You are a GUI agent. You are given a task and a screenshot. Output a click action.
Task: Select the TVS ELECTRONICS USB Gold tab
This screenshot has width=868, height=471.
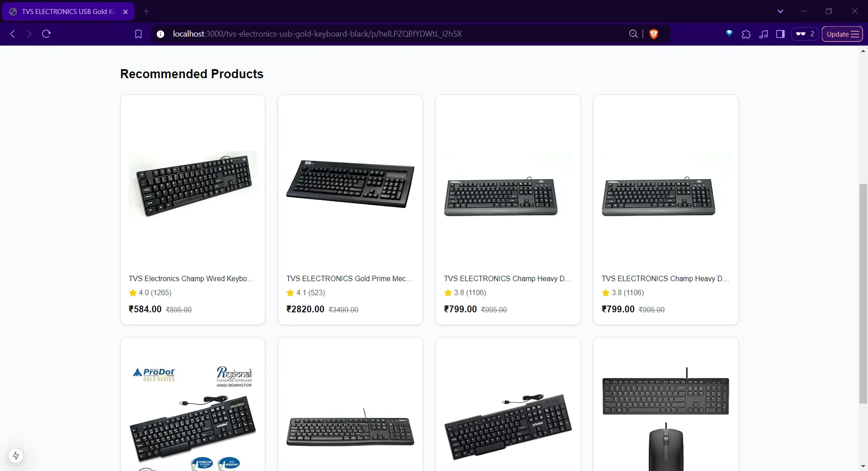(69, 12)
